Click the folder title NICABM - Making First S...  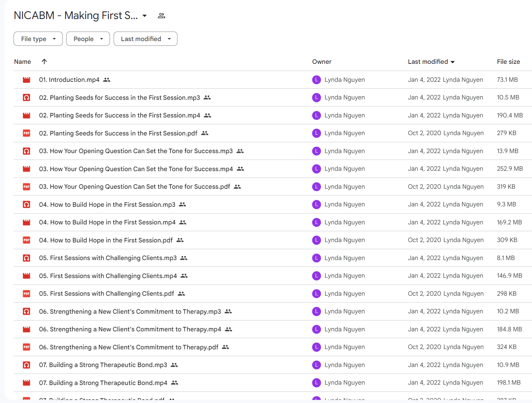click(x=76, y=16)
